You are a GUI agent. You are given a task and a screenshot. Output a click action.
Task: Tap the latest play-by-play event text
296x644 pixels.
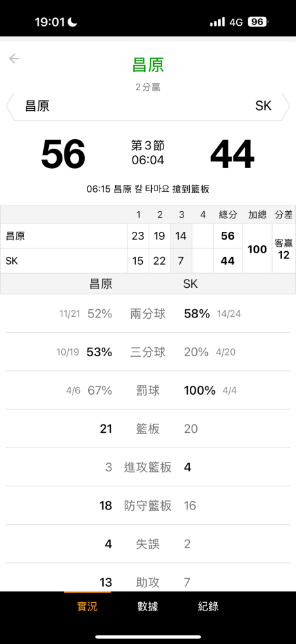coord(148,189)
